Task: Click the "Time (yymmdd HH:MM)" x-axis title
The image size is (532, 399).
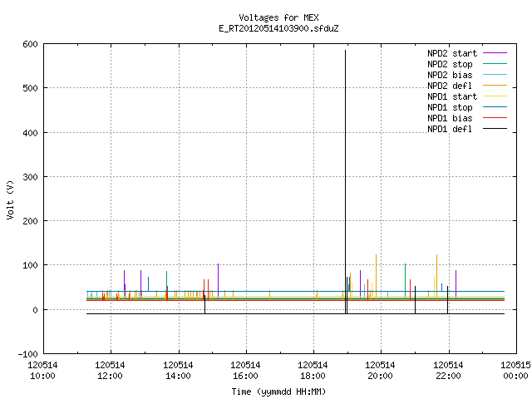Action: [278, 392]
